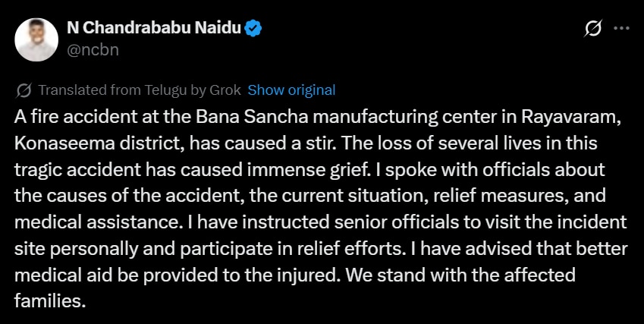Viewport: 644px width, 324px height.
Task: Open the N Chandrababu Naidu display name
Action: (x=154, y=29)
